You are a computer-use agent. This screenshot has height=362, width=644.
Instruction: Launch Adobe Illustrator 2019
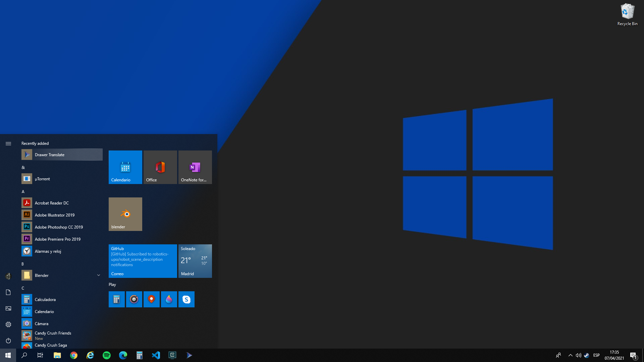[x=62, y=215]
